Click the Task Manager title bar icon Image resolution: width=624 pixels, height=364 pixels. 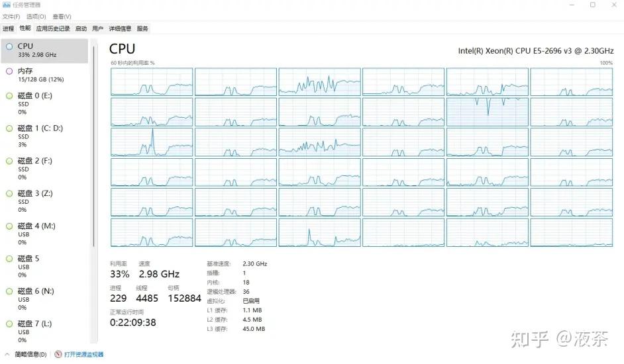point(6,5)
